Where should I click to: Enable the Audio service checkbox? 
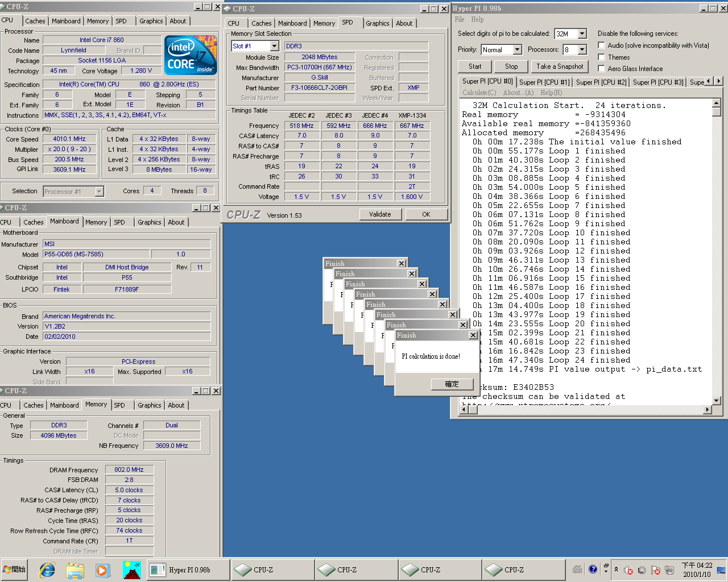(601, 45)
